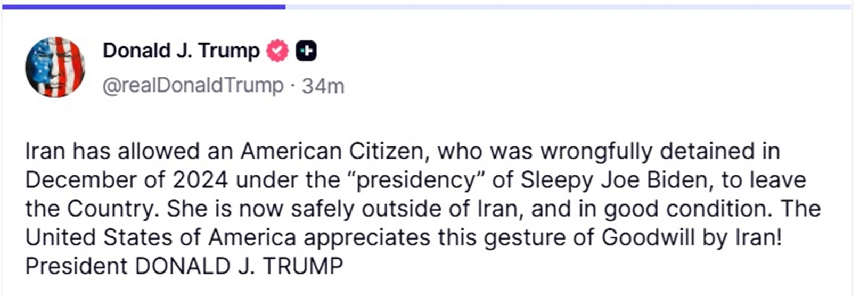
Task: Open the flag-painted profile avatar
Action: [x=55, y=67]
